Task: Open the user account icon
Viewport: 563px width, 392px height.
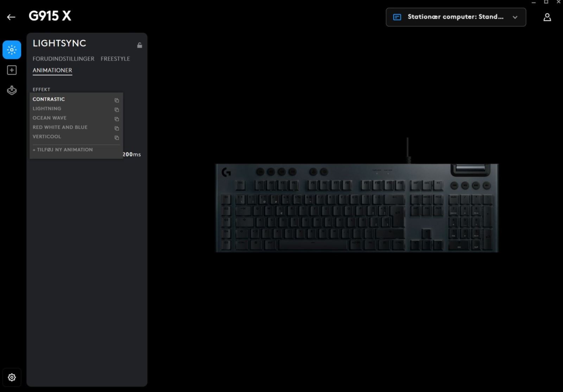Action: coord(547,17)
